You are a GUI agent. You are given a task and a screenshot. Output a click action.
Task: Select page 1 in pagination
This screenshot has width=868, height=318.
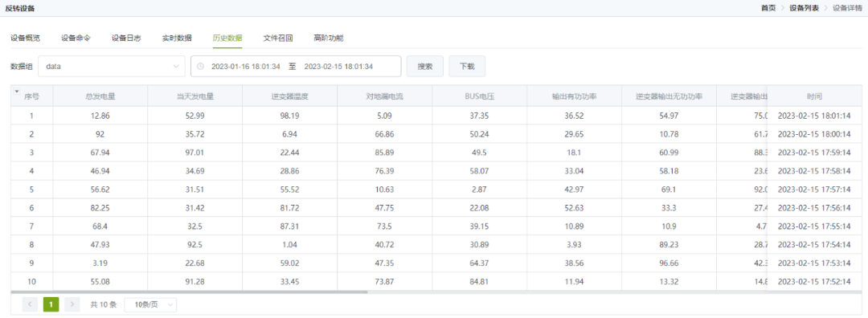(x=51, y=304)
